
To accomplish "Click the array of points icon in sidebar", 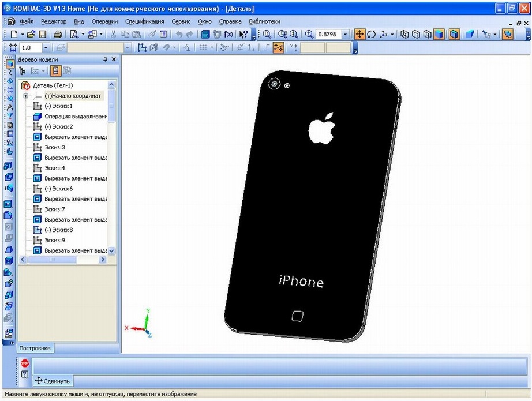I will point(9,90).
